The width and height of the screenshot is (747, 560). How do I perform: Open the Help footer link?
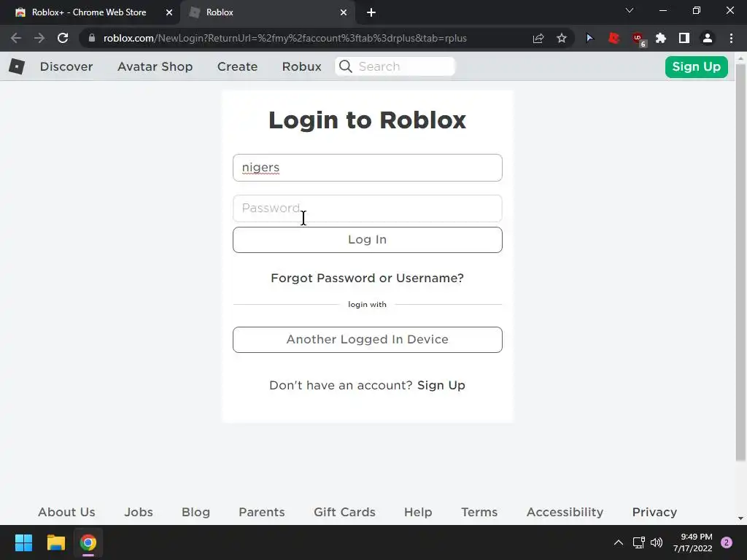[x=418, y=512]
